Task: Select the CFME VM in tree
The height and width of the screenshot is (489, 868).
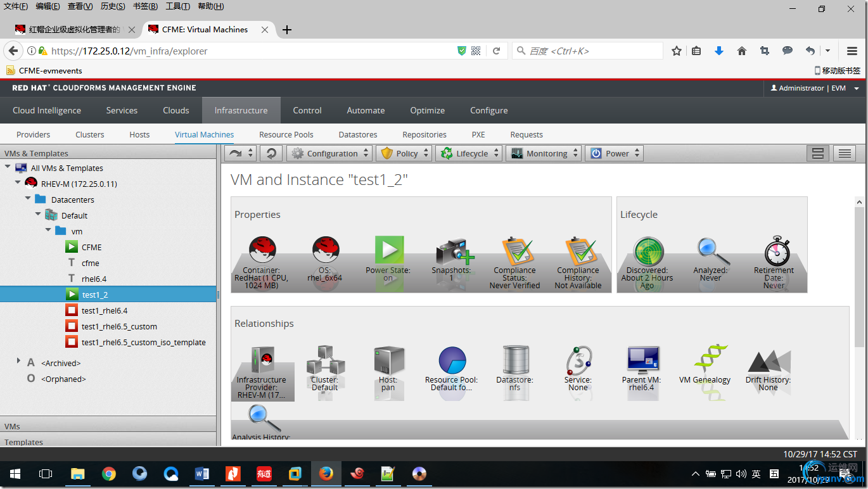Action: [91, 247]
